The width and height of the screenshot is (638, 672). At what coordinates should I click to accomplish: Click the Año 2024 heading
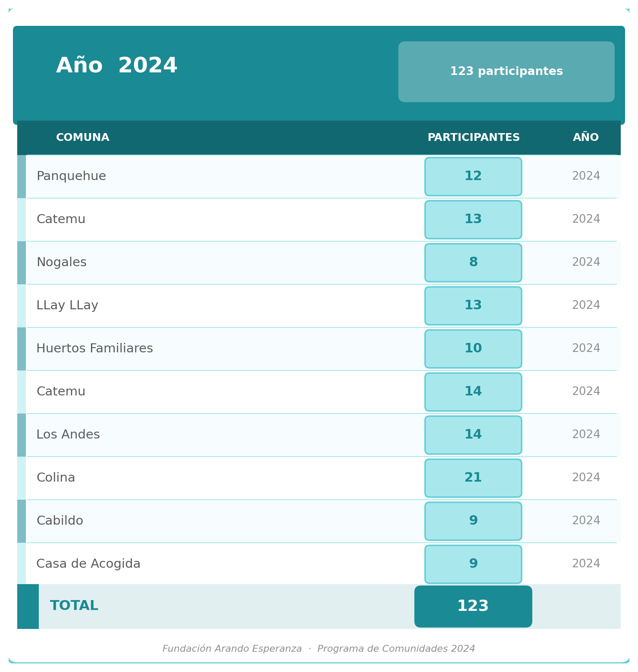tap(117, 66)
